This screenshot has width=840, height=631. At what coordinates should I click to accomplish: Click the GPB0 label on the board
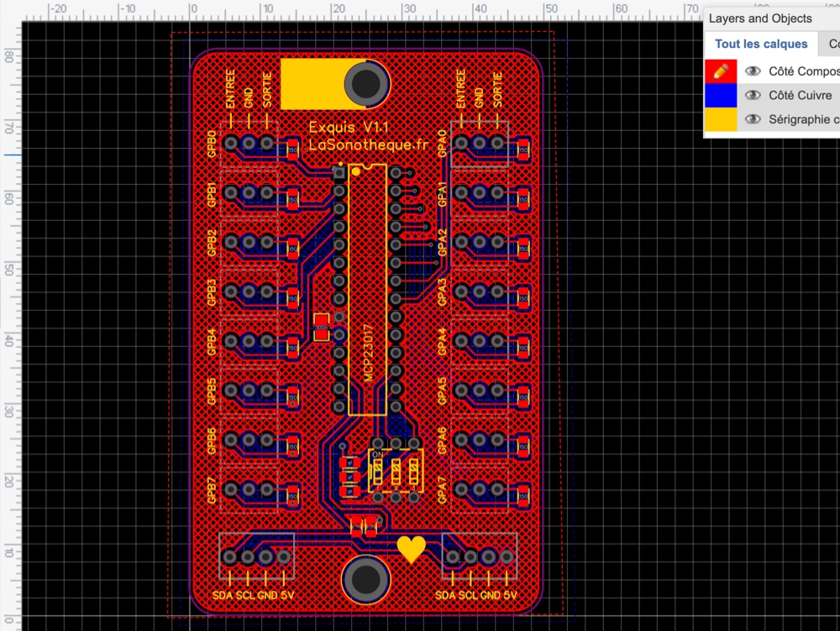212,144
